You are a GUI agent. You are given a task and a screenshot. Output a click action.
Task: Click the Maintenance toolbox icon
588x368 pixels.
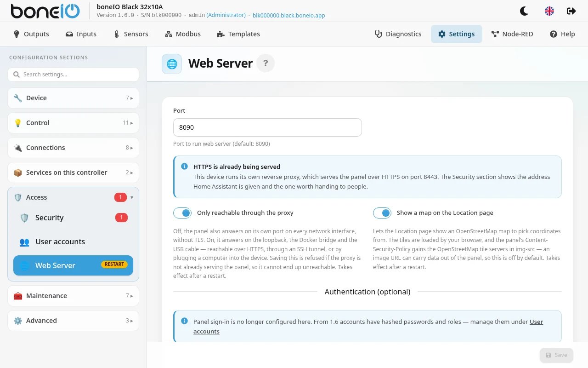point(18,296)
